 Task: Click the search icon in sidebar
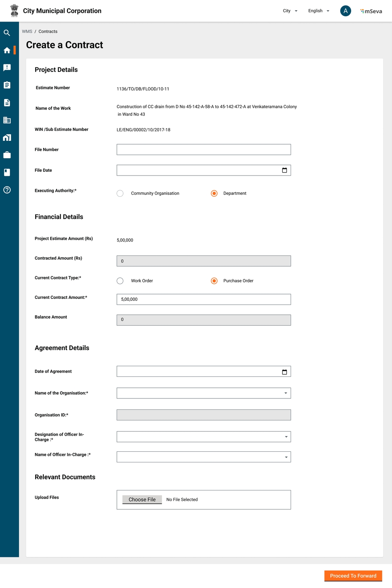click(x=7, y=33)
